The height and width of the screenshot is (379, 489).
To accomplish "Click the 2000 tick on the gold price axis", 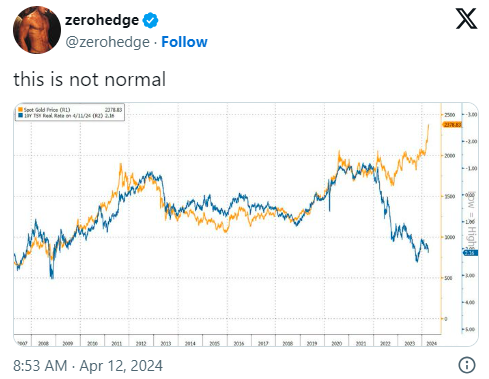I will point(450,155).
